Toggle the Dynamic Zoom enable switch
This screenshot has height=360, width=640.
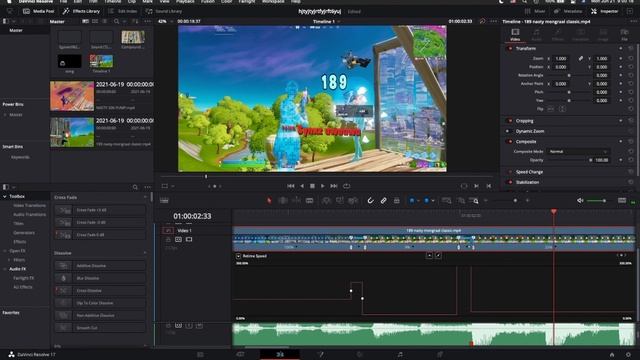[509, 131]
